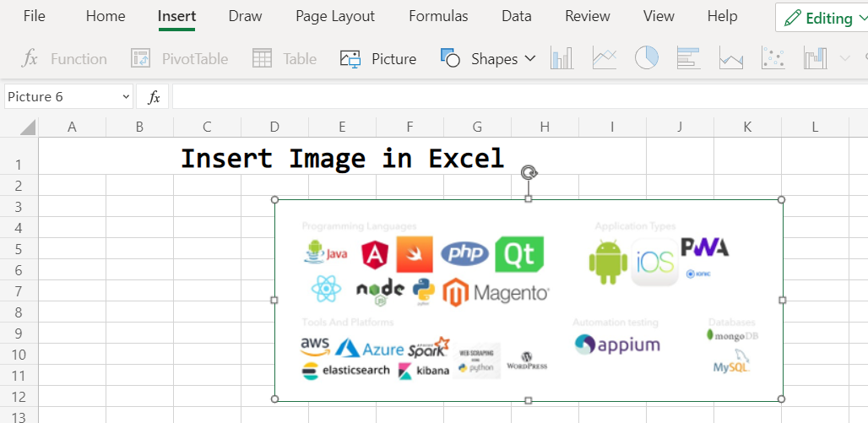Open the Formulas tab
Viewport: 868px width, 423px height.
click(x=438, y=17)
